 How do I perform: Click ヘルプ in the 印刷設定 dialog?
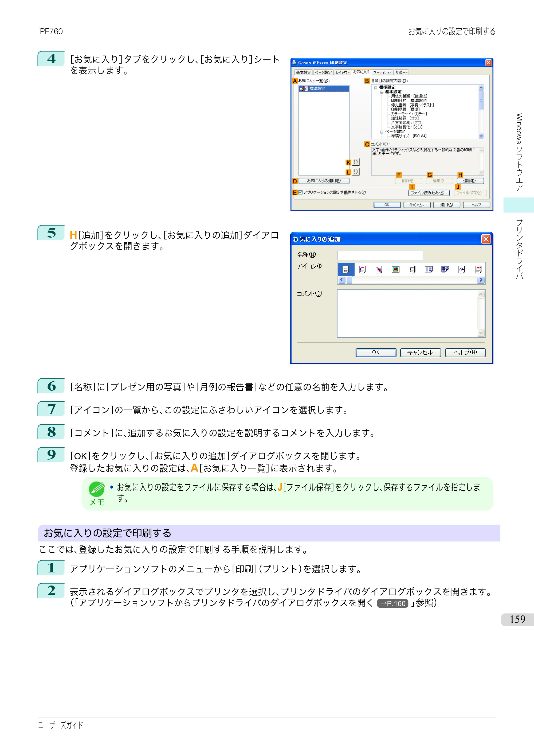point(476,205)
